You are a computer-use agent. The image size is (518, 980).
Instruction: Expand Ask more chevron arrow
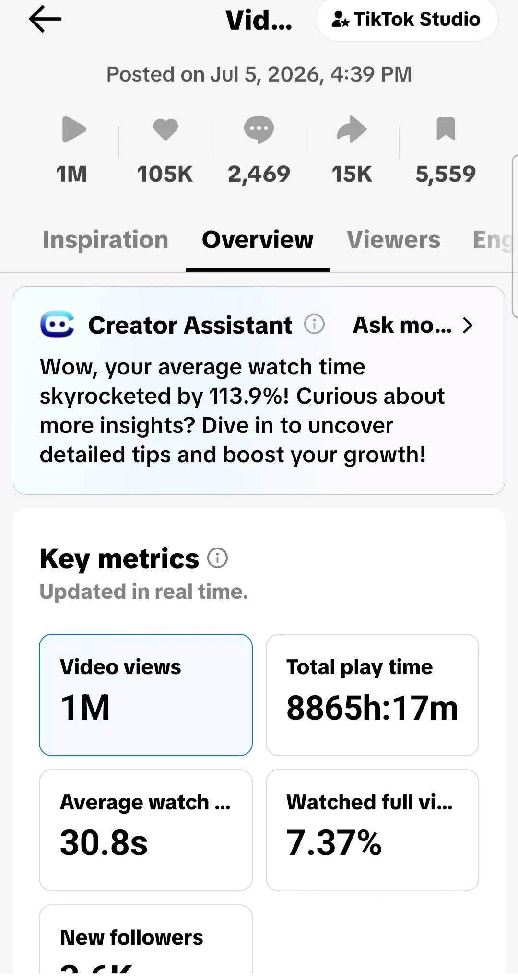(x=468, y=325)
